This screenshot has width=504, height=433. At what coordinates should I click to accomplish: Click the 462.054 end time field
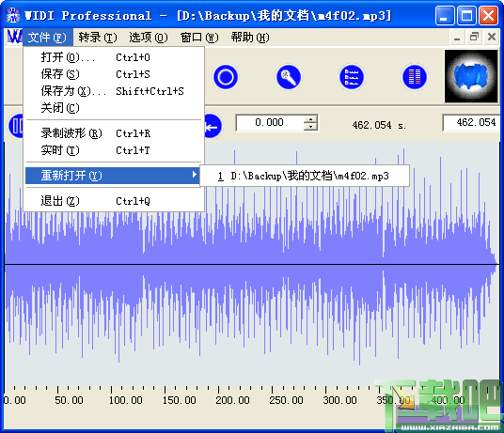[472, 122]
